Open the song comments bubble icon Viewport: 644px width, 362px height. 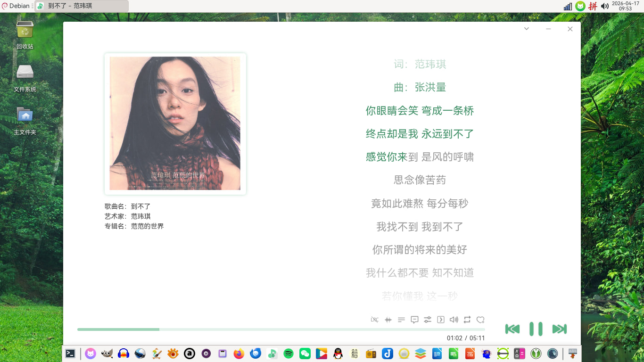(414, 320)
